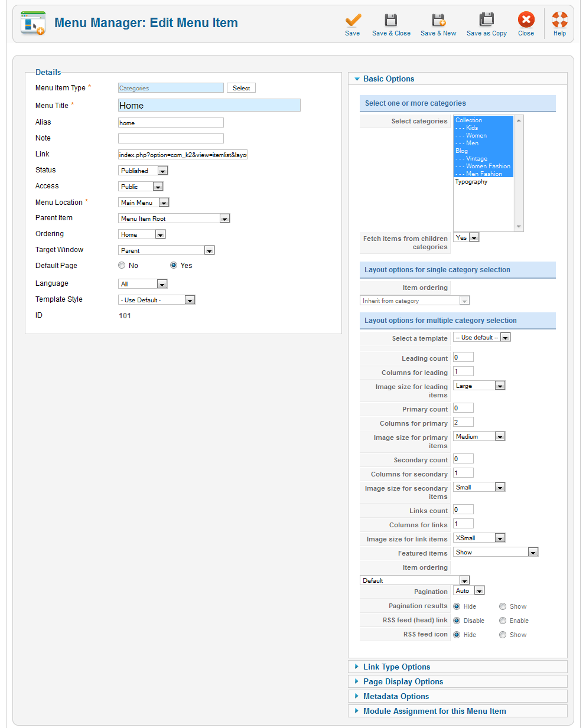Open Parent Item dropdown
Screen dimensions: 586x728
[174, 218]
